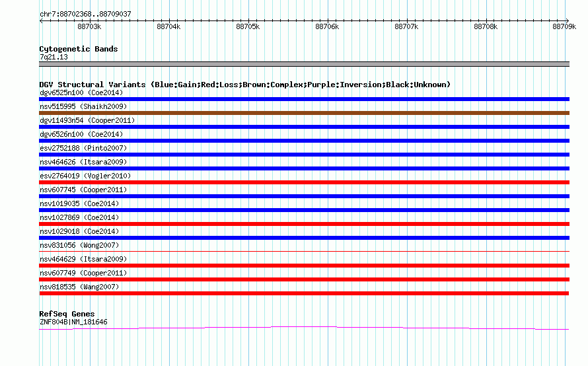Click the brown complex bar under nsv515995
The height and width of the screenshot is (366, 588).
point(304,113)
